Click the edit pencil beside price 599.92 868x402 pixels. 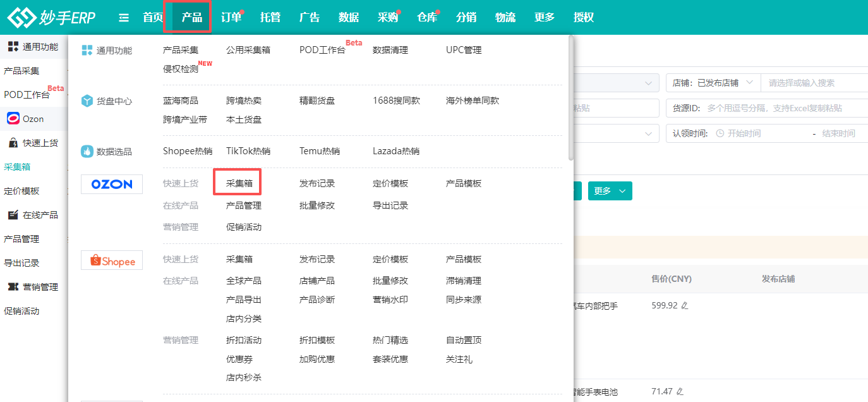pyautogui.click(x=685, y=306)
